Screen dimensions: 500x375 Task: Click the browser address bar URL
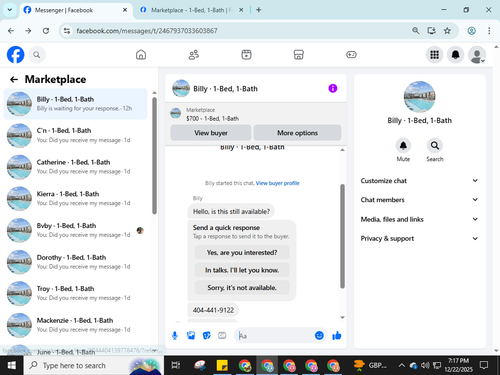tap(147, 31)
